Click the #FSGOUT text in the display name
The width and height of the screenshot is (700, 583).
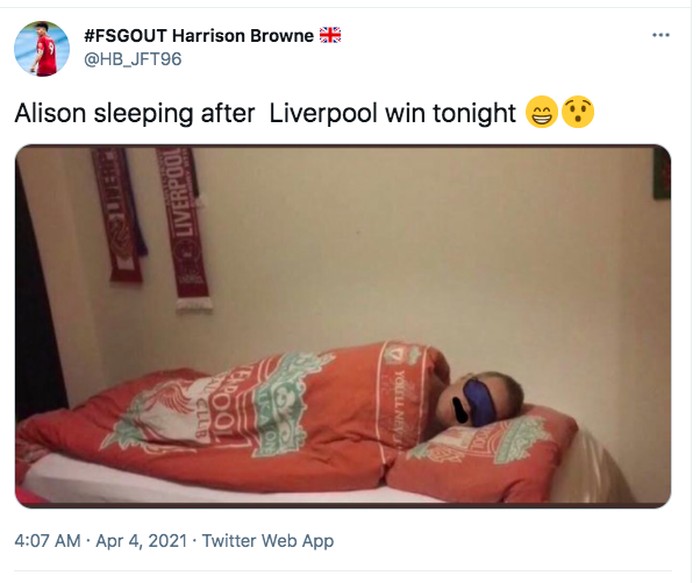point(125,36)
